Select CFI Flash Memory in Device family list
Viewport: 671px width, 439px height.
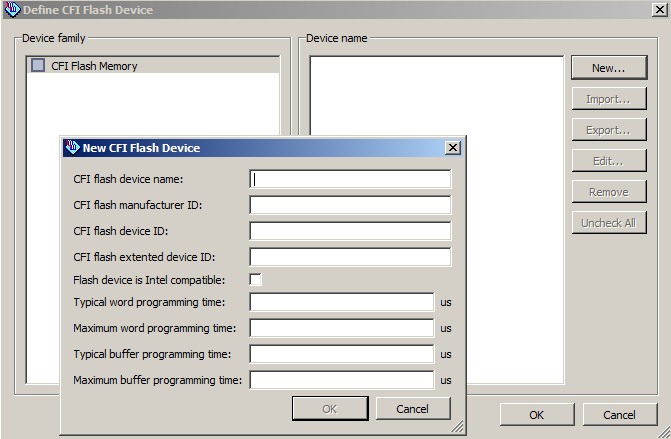153,66
